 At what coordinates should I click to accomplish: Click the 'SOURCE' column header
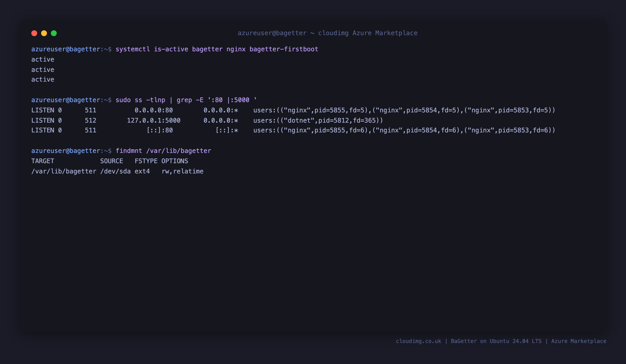point(112,161)
